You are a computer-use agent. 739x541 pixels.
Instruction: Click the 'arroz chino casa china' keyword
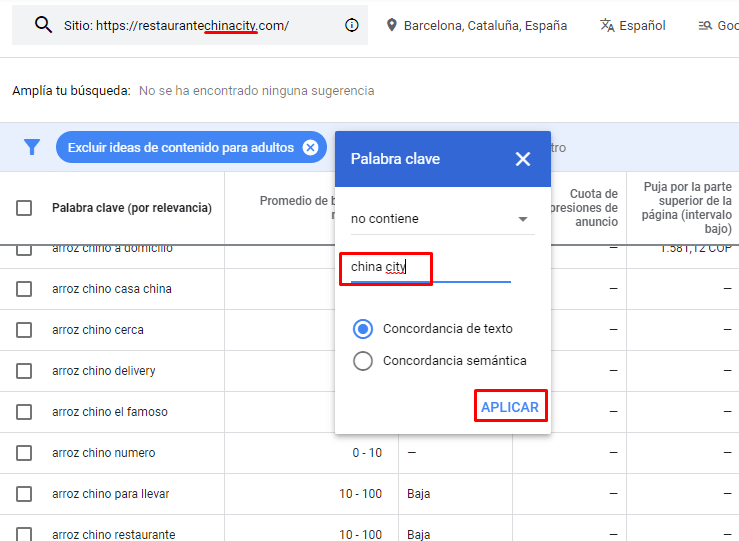pyautogui.click(x=112, y=289)
